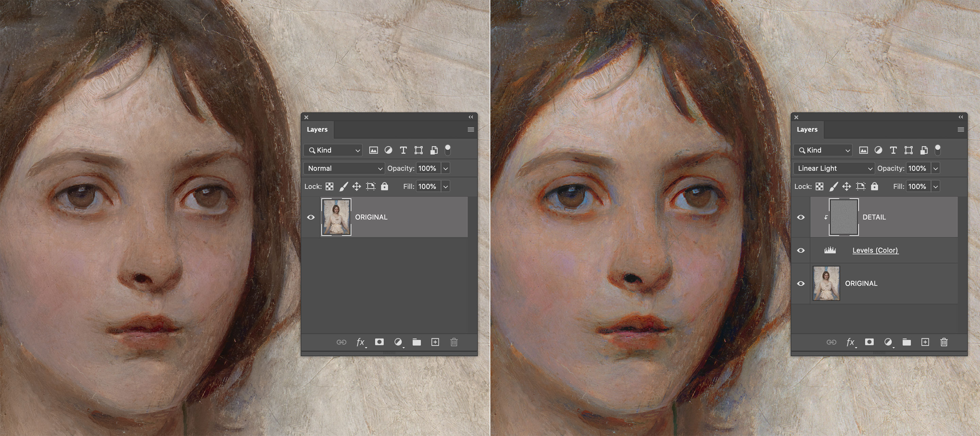Lock artboard nesting in left panel
980x436 pixels.
pyautogui.click(x=371, y=186)
